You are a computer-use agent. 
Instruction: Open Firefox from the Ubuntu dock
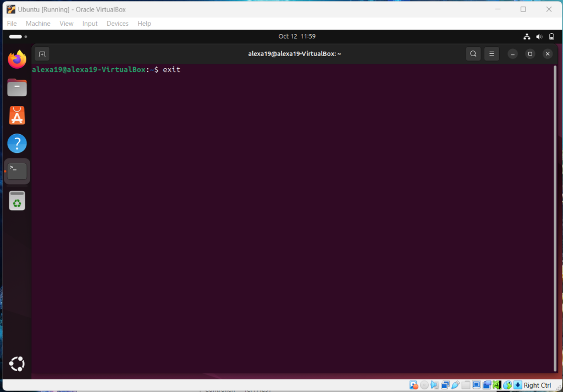point(17,59)
